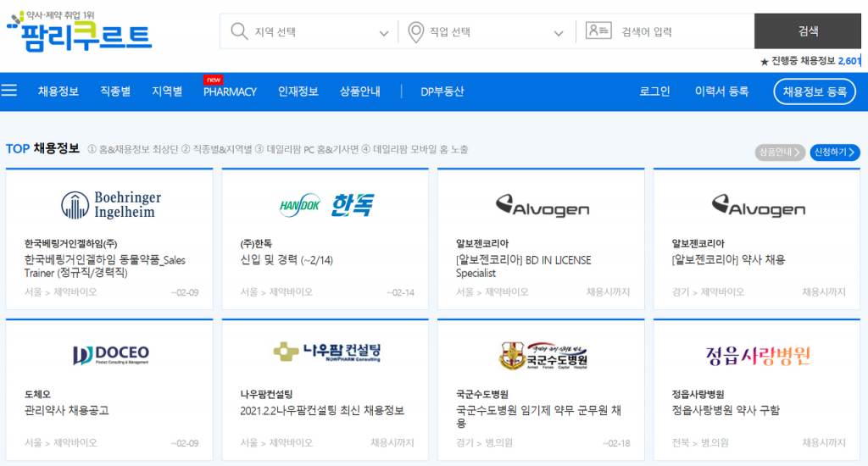Viewport: 868px width, 466px height.
Task: Open the hamburger menu icon
Action: [x=8, y=90]
